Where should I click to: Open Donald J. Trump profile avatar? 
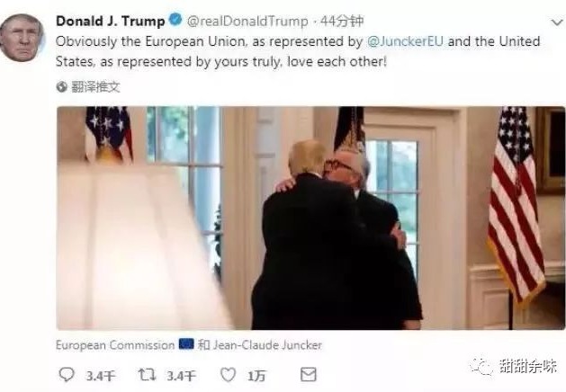tap(22, 38)
